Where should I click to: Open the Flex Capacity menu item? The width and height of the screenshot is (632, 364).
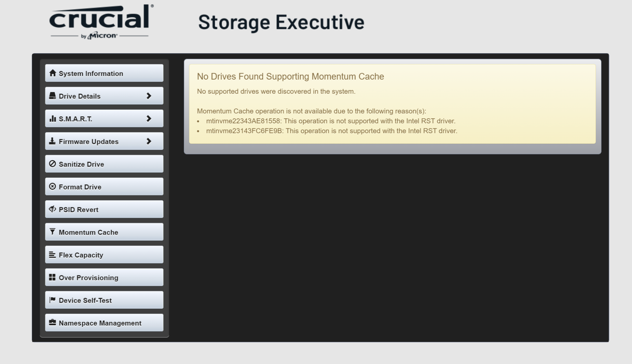(104, 255)
